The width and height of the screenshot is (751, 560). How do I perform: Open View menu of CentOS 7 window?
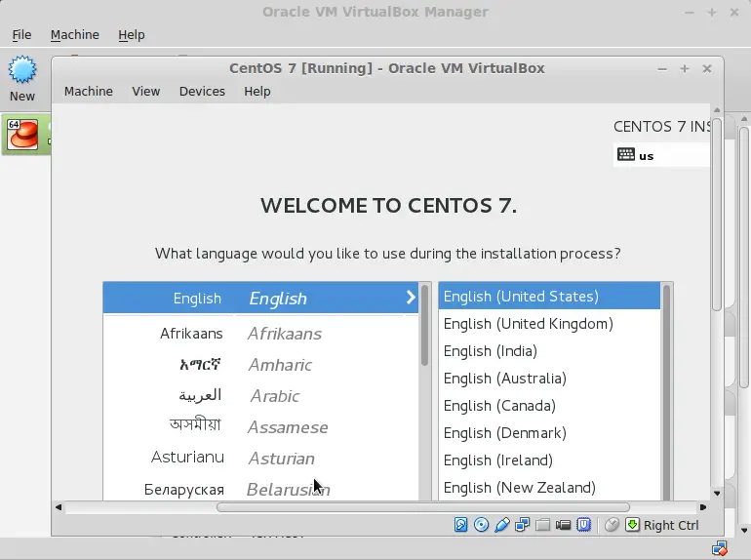(x=146, y=91)
